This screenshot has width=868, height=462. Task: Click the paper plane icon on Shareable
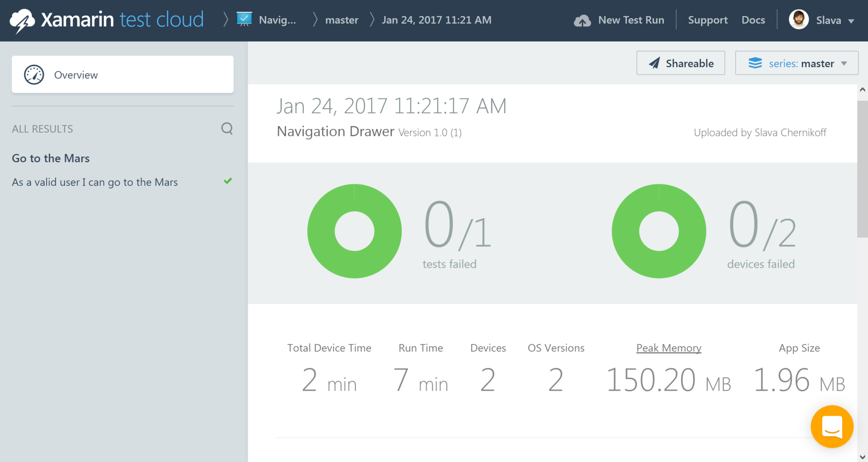[x=654, y=63]
